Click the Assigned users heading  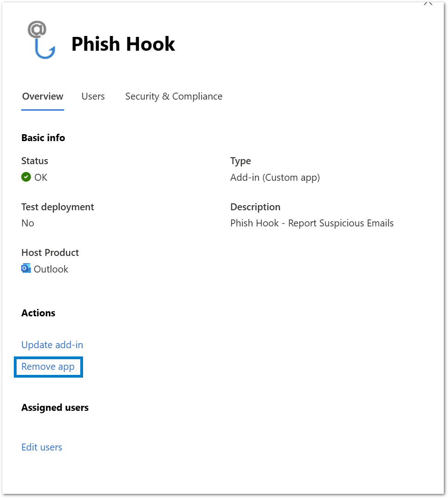(x=55, y=408)
